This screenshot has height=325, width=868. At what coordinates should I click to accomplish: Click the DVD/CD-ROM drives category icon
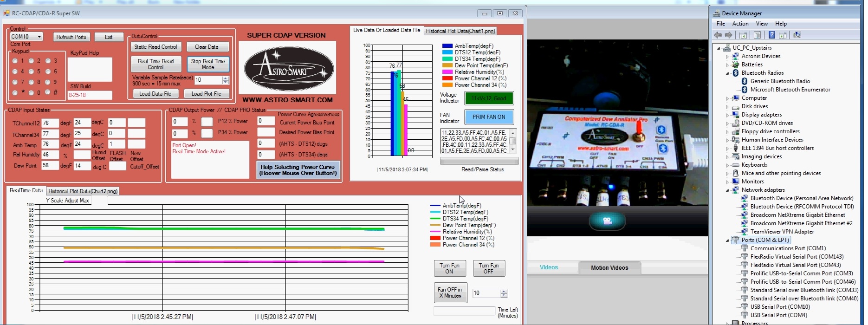(735, 123)
